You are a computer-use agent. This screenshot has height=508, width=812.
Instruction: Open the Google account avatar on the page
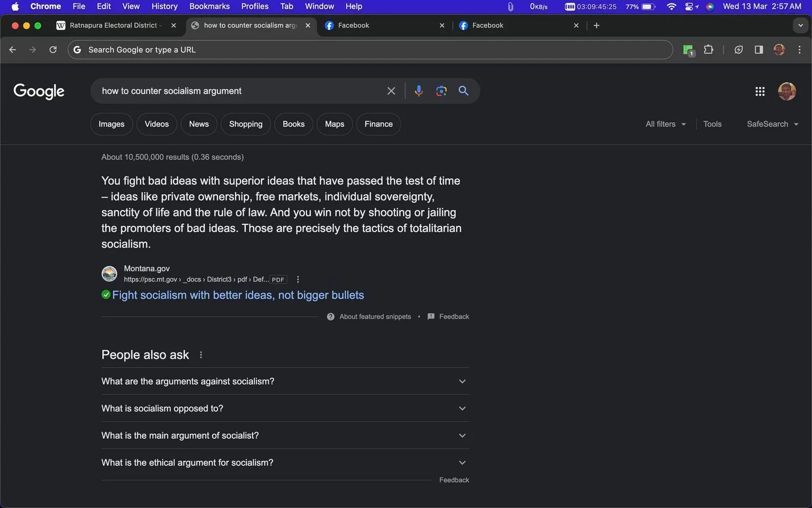(787, 92)
